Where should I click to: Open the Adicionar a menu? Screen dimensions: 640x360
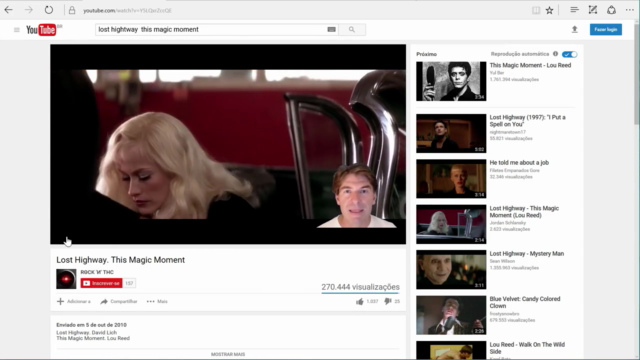(73, 302)
